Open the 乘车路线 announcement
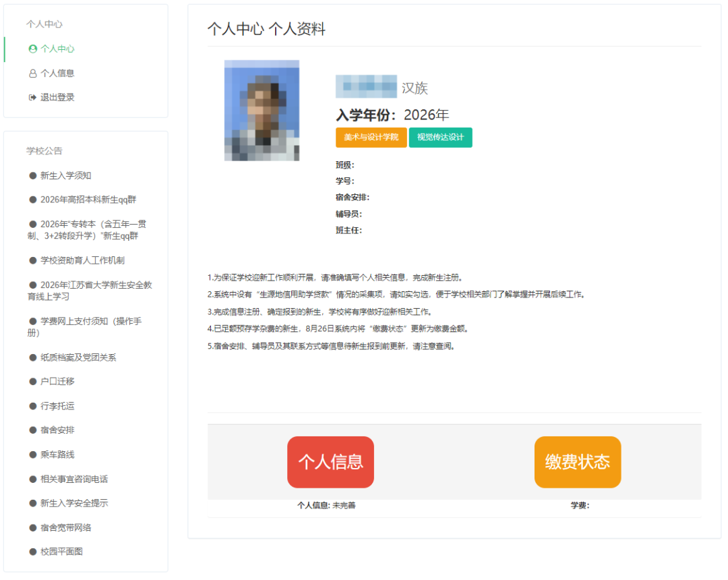 click(x=57, y=455)
